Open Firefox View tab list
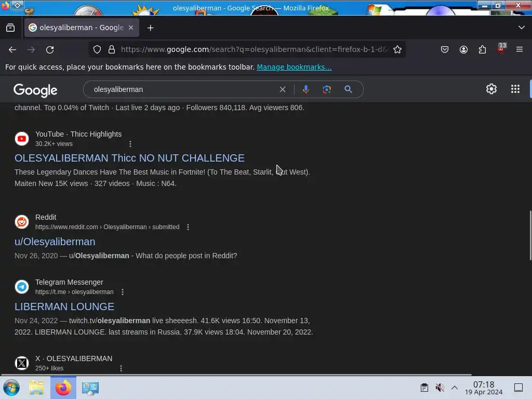532x399 pixels. (x=10, y=28)
